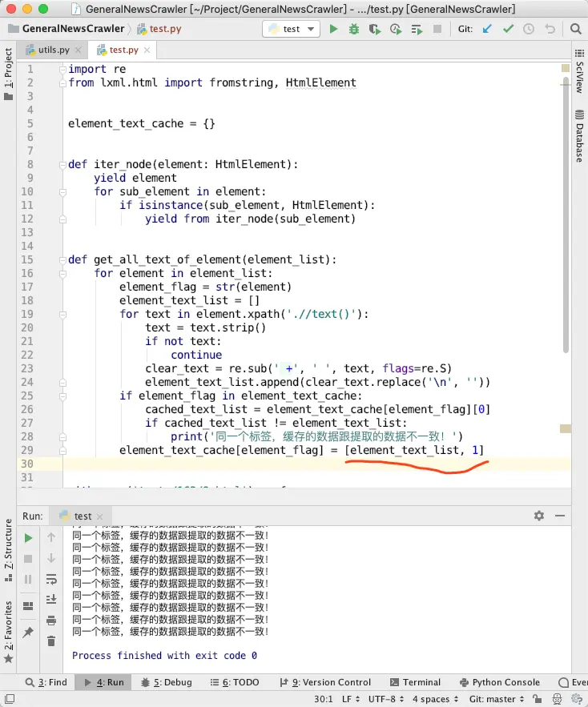Viewport: 588px width, 707px height.
Task: Click the pause output icon in Run panel
Action: pyautogui.click(x=28, y=579)
